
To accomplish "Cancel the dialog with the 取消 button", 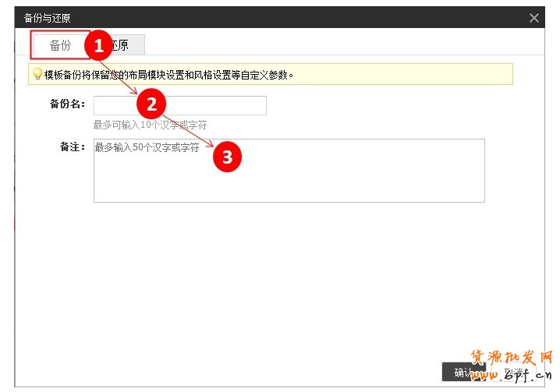I will [514, 372].
